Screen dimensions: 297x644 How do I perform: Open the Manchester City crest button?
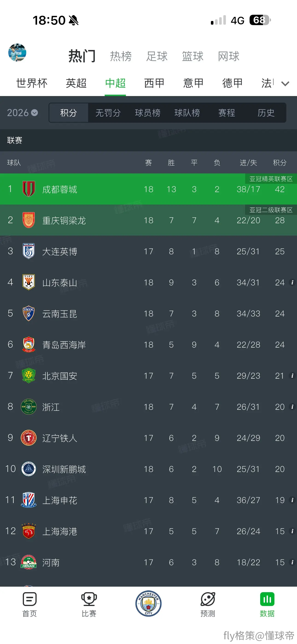(148, 604)
